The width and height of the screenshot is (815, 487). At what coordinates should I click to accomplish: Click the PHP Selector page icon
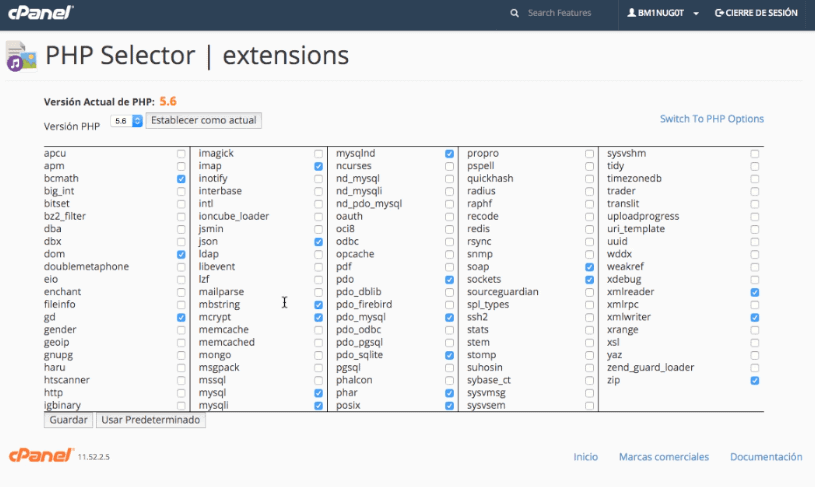tap(21, 56)
